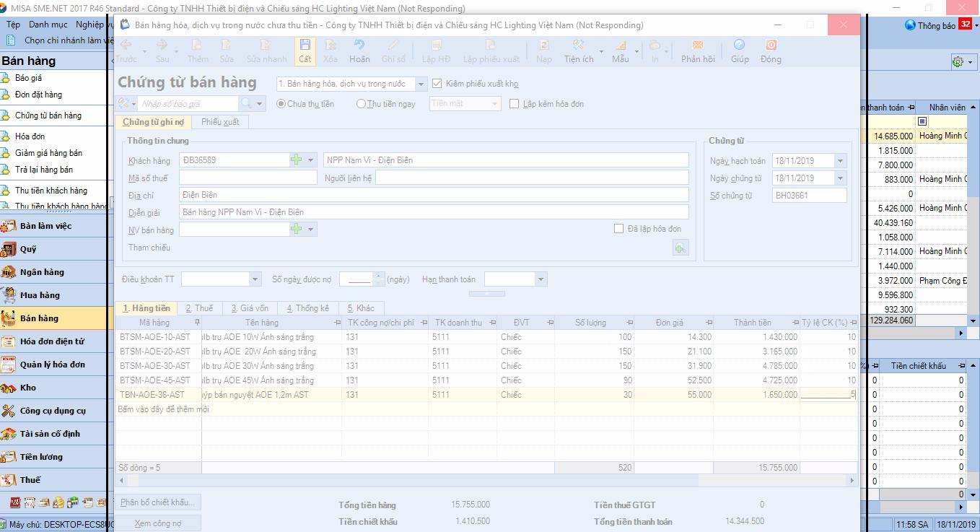Click green plus next to Khách hàng
This screenshot has width=980, height=532.
point(297,160)
